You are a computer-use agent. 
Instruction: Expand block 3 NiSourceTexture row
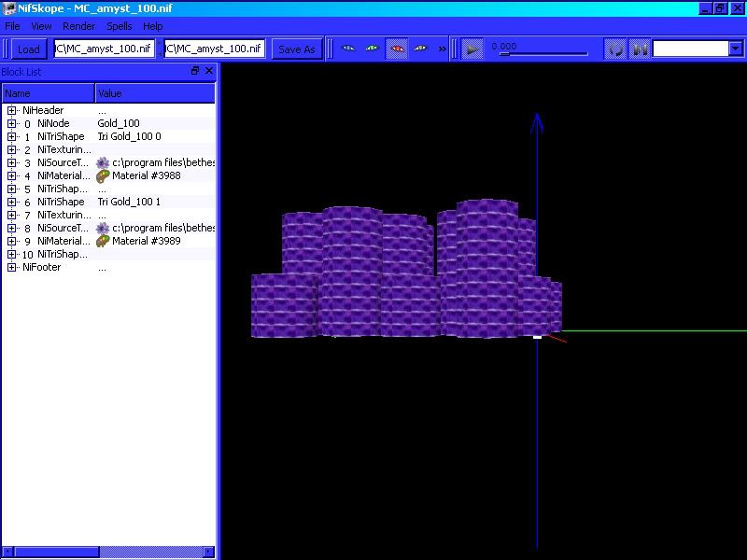11,162
